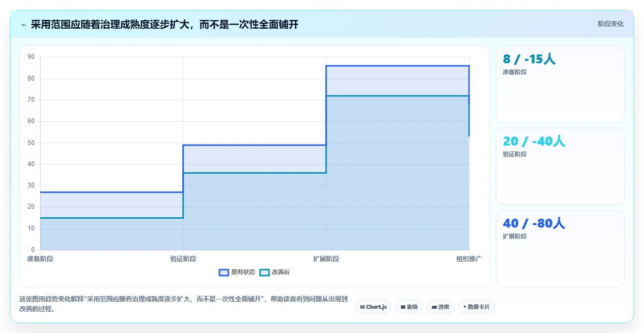Select the 8 / -15人 value card
Image resolution: width=644 pixels, height=333 pixels.
[560, 84]
